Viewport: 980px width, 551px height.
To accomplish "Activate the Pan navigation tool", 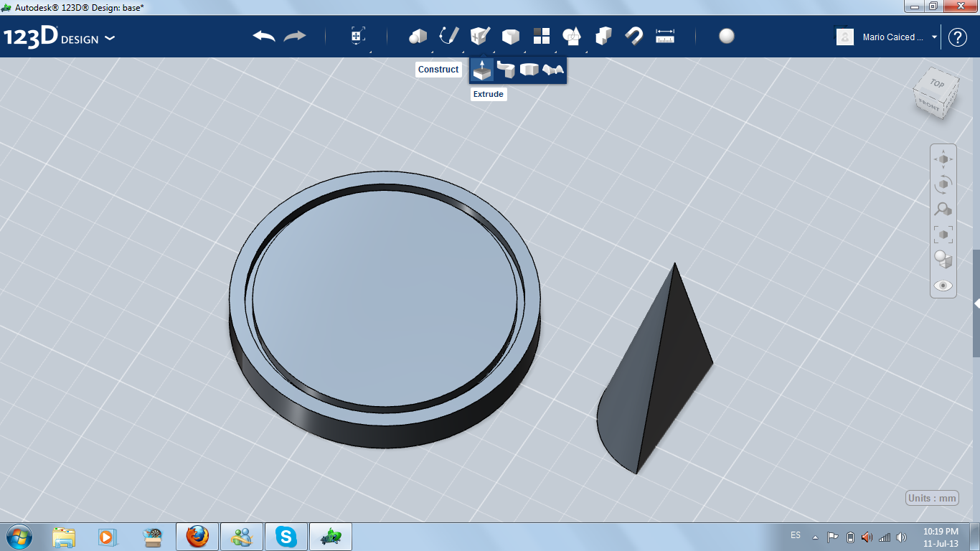I will [x=943, y=159].
